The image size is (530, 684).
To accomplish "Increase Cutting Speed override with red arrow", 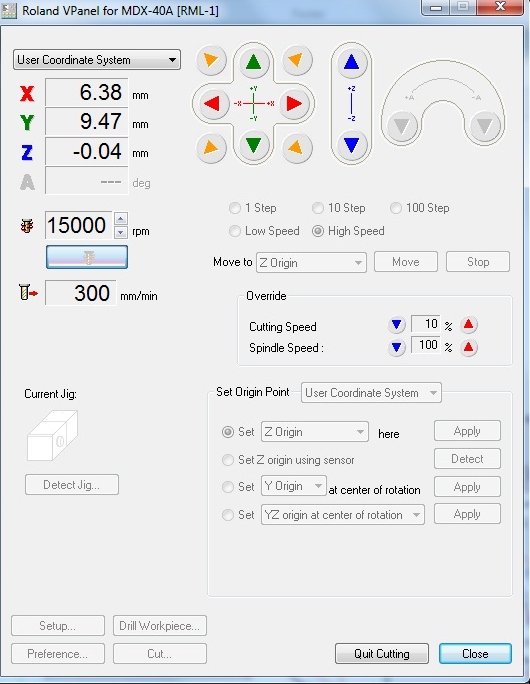I will [468, 325].
